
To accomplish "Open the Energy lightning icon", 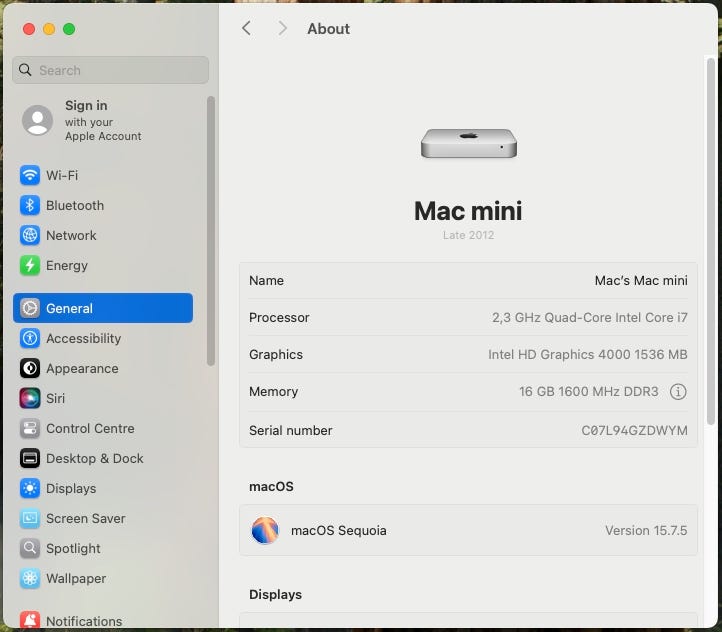I will pos(30,265).
